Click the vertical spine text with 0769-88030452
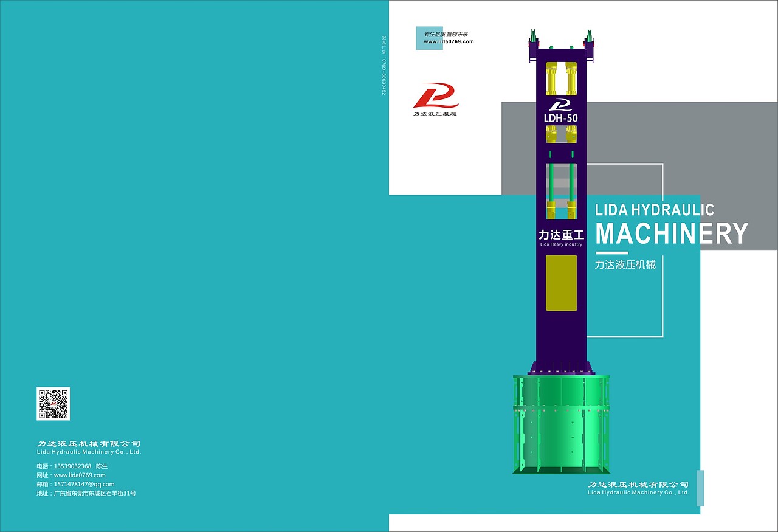Viewport: 778px width, 532px height. (384, 66)
